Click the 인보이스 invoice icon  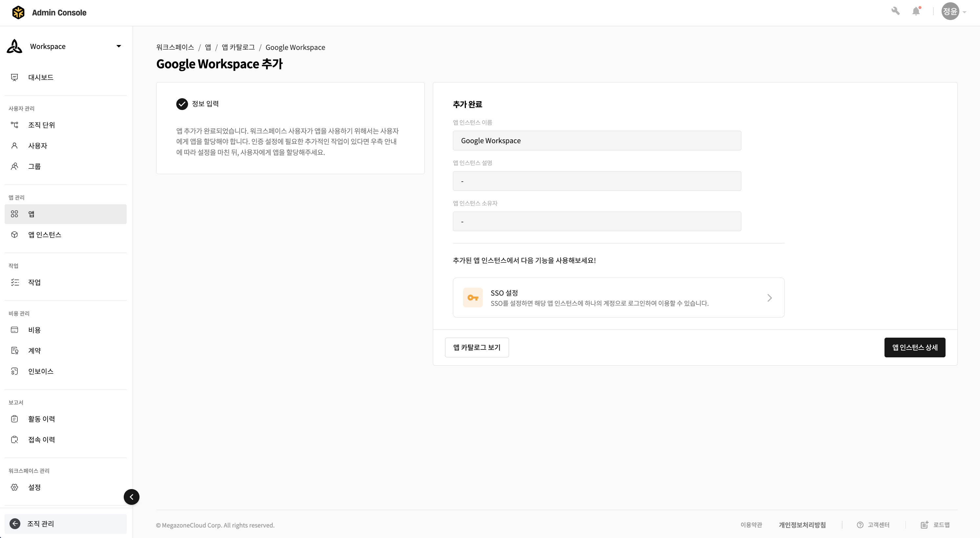14,371
